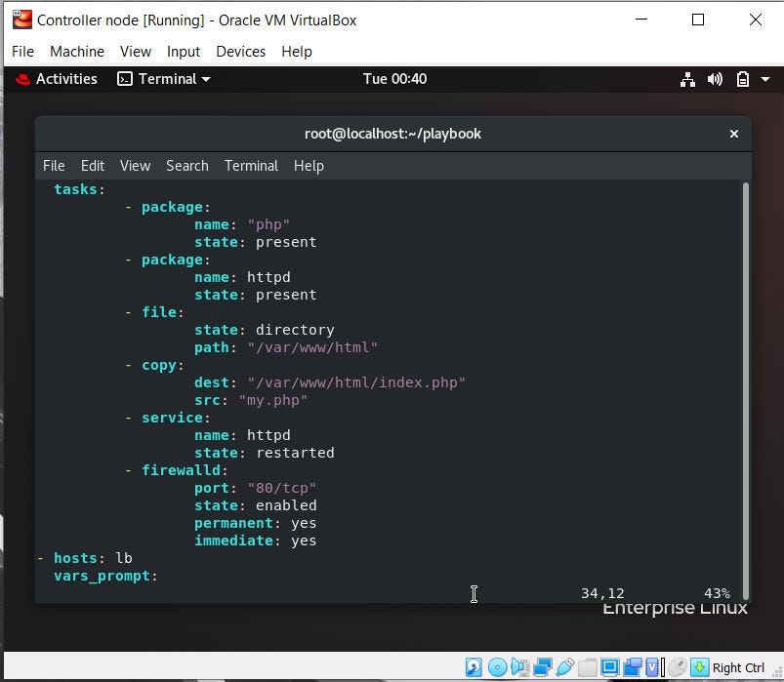The image size is (784, 682).
Task: Open the terminal's Terminal menu
Action: (251, 166)
